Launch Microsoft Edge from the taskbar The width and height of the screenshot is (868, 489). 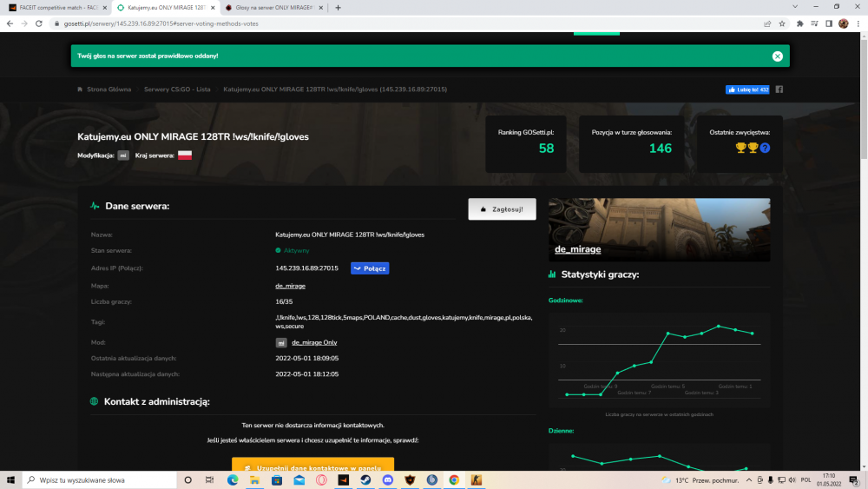click(x=233, y=480)
